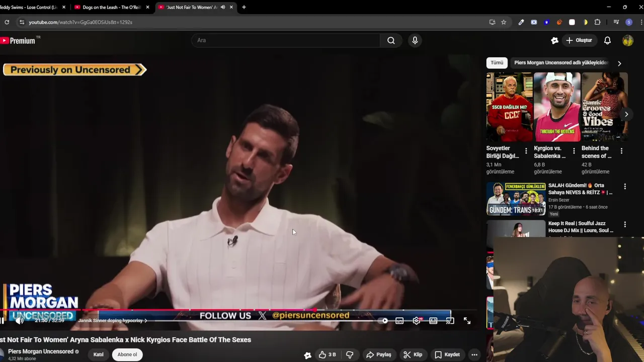Click the address bar URL
This screenshot has height=362, width=644.
(x=80, y=22)
